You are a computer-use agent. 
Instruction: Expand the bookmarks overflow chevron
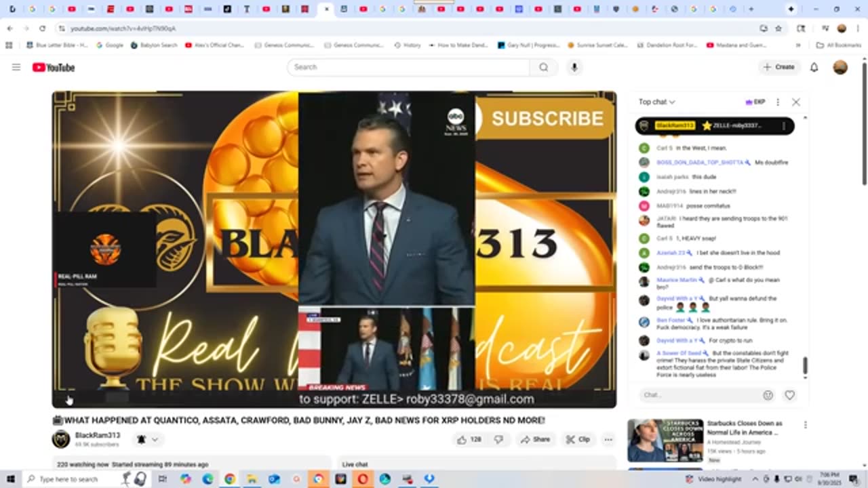pyautogui.click(x=798, y=45)
